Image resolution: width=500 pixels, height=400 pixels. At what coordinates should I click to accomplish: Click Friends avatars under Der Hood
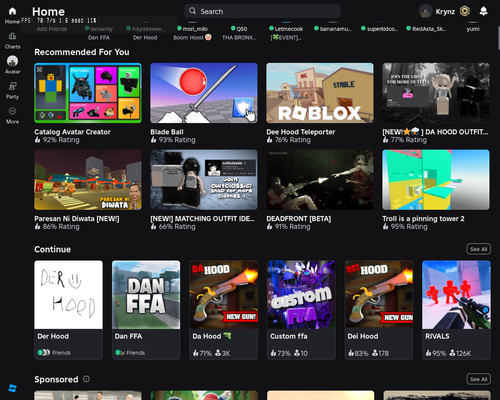[x=44, y=352]
